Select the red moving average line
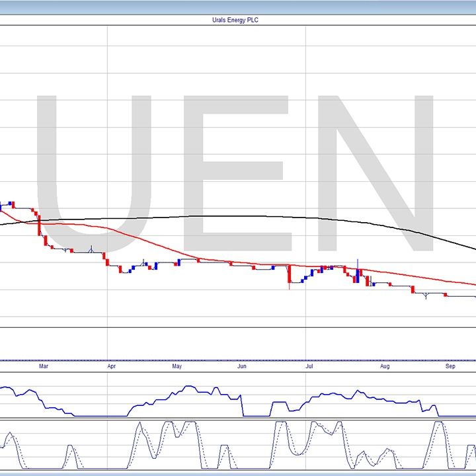The width and height of the screenshot is (476, 476). tap(165, 247)
